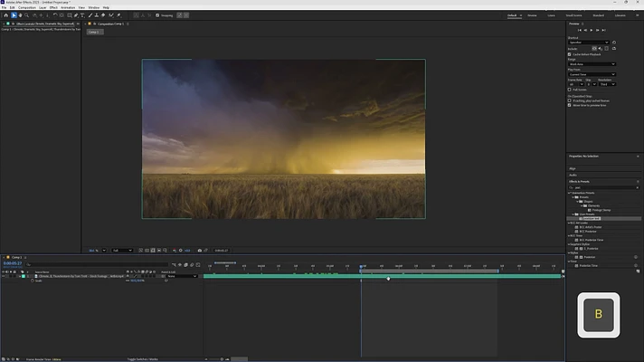
Task: Toggle include audio button in Preview panel
Action: (x=600, y=49)
